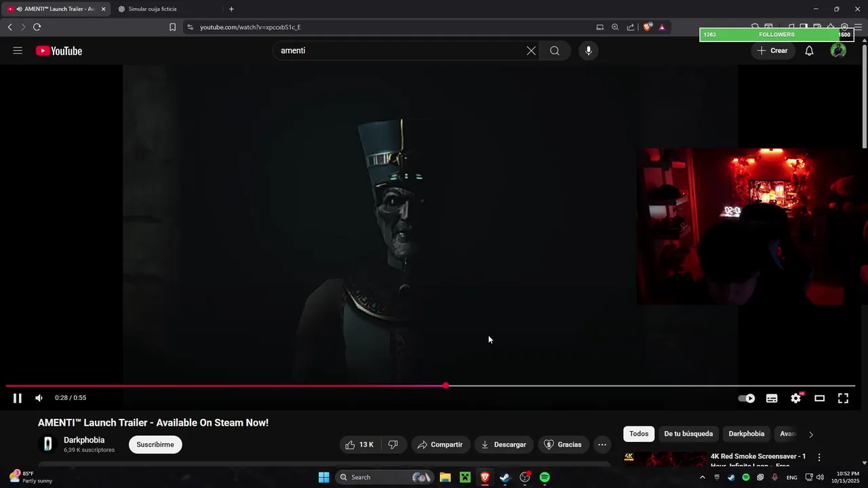Toggle the autoplay switch
This screenshot has height=488, width=868.
(x=747, y=398)
